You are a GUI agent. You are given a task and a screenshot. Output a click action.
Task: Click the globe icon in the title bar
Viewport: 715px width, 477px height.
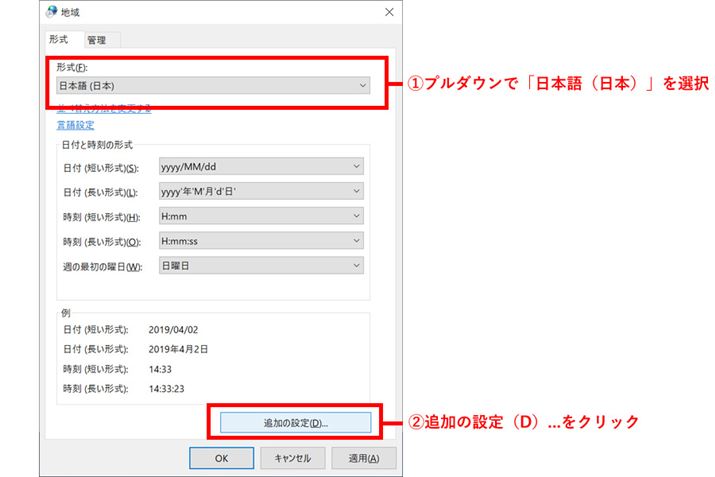[x=53, y=11]
